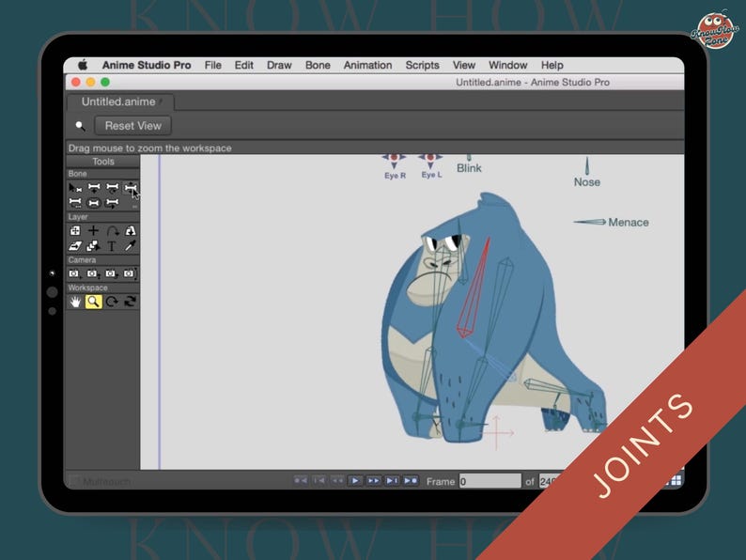Open the Apple menu
The image size is (746, 560).
pos(83,65)
